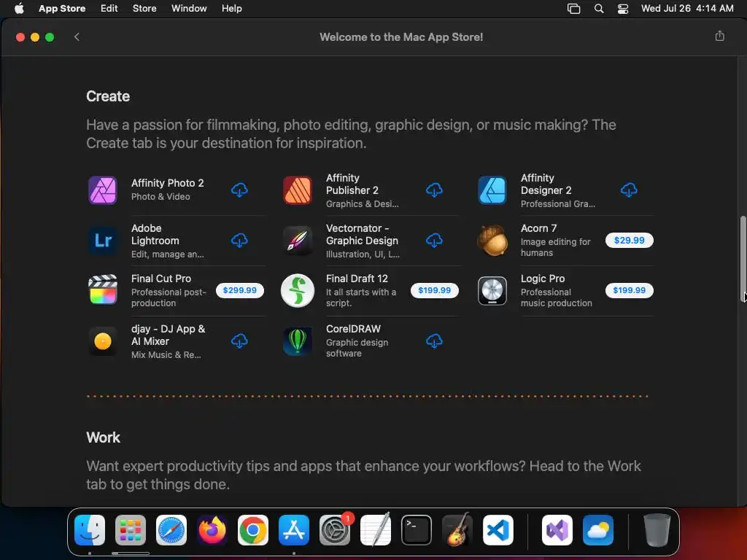Open Terminal from the Dock

point(417,530)
